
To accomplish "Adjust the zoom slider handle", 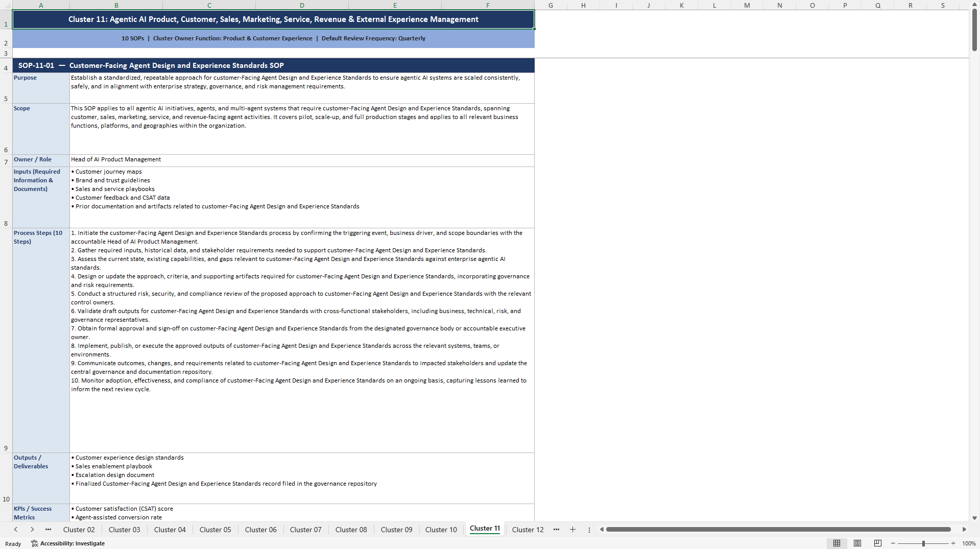I will pyautogui.click(x=923, y=543).
